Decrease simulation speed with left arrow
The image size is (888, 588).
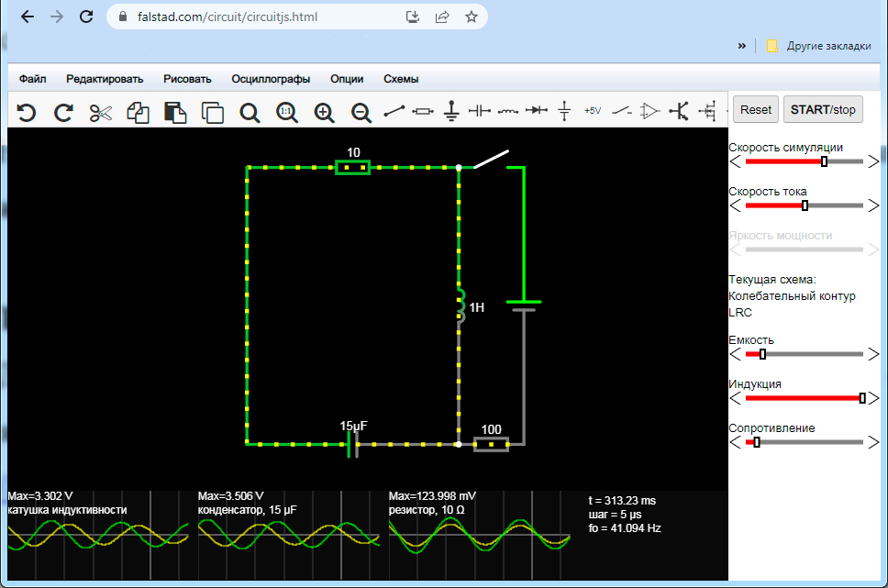735,161
